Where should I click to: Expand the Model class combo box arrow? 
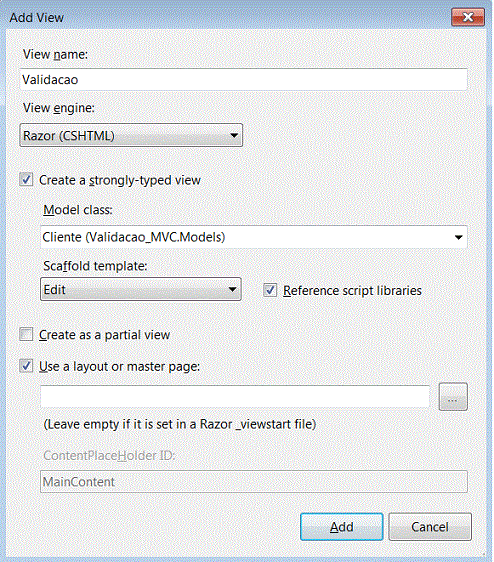point(458,237)
